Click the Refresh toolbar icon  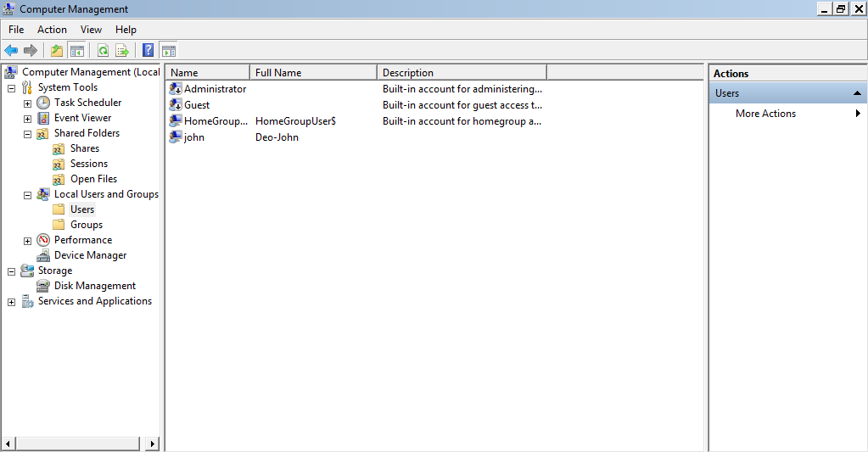point(103,51)
